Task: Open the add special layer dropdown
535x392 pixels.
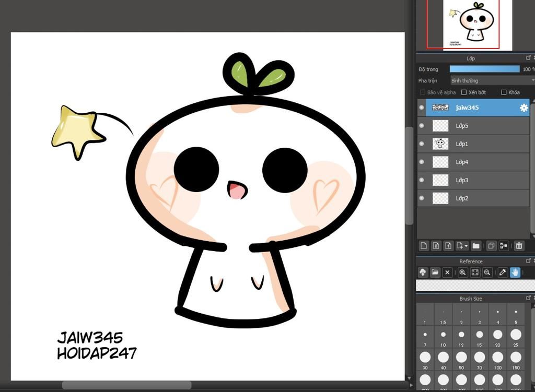Action: coord(462,245)
